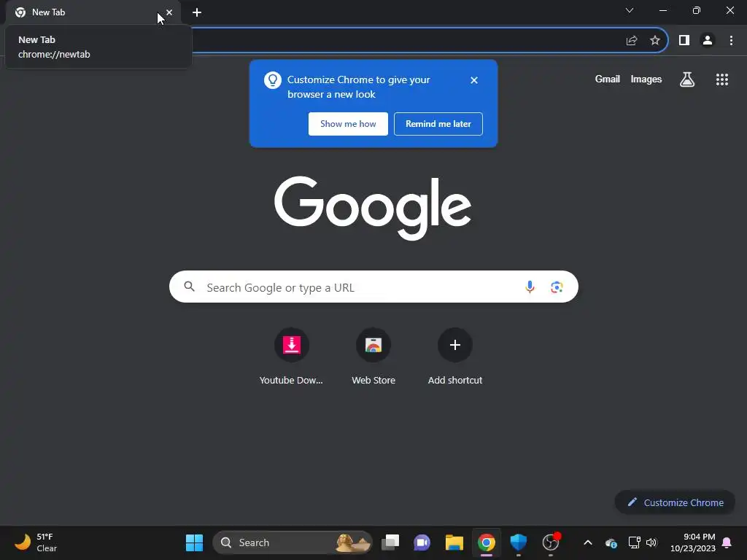Click the lightbulb tip icon
Viewport: 747px width, 560px height.
pos(273,80)
